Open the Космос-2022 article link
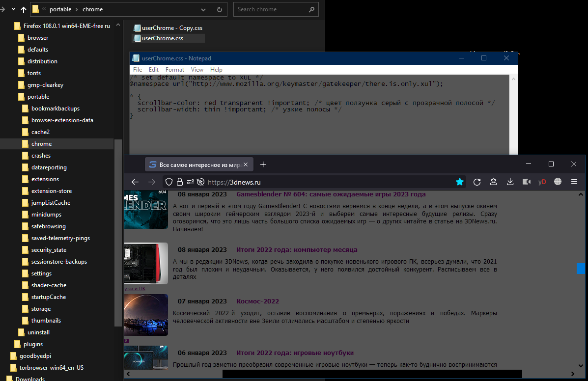The height and width of the screenshot is (381, 588). (257, 301)
